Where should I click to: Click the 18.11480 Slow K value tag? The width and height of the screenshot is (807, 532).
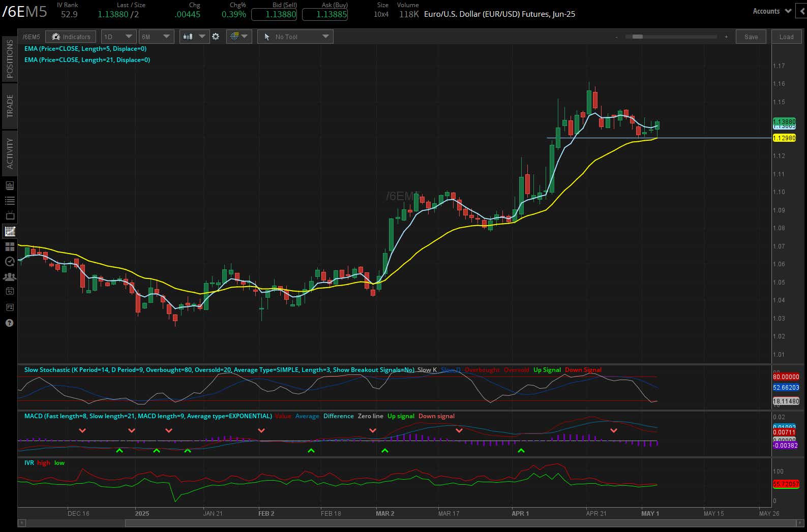tap(786, 401)
